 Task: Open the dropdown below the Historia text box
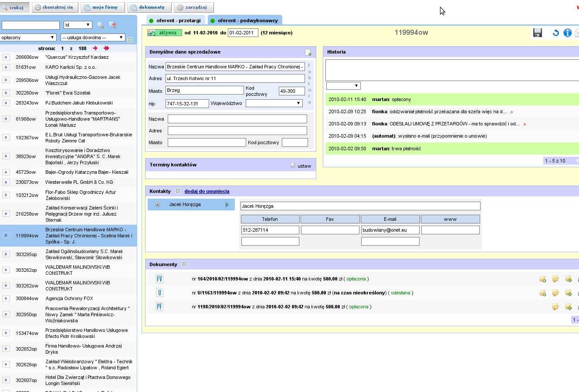point(343,86)
